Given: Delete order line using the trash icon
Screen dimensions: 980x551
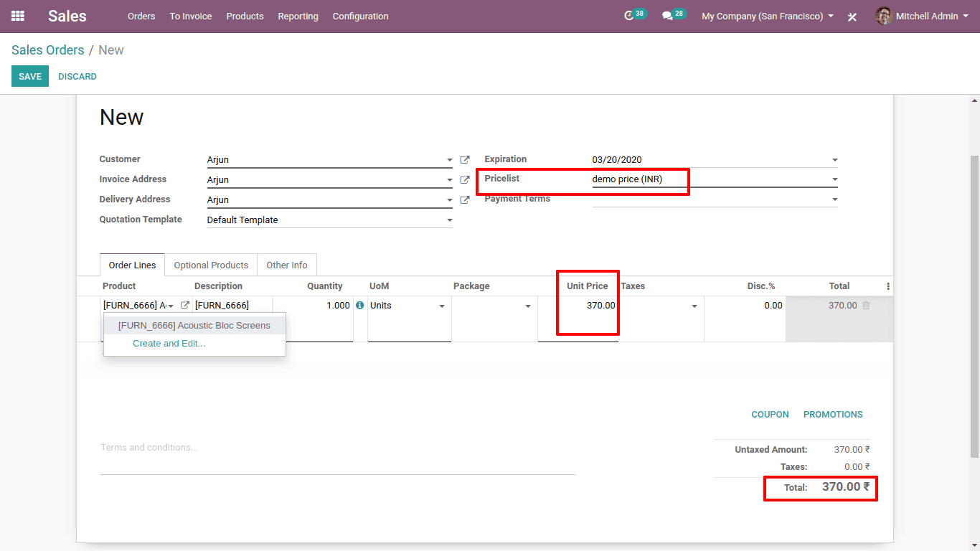Looking at the screenshot, I should pos(866,306).
